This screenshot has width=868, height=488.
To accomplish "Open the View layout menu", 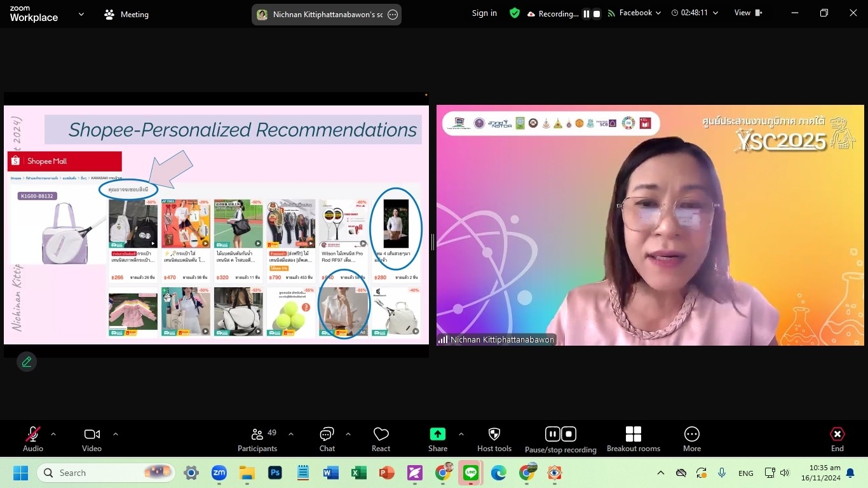I will click(748, 13).
